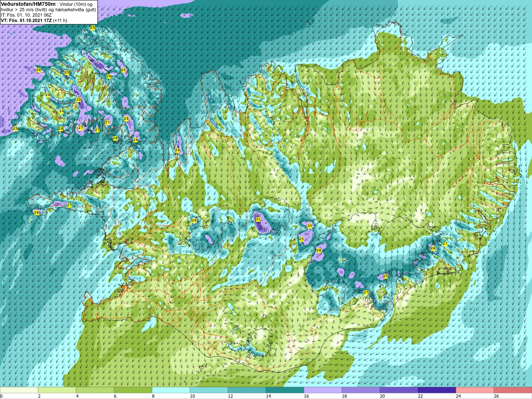Select the yellow gust label reading 31
Screen dimensions: 532x399
tap(258, 219)
